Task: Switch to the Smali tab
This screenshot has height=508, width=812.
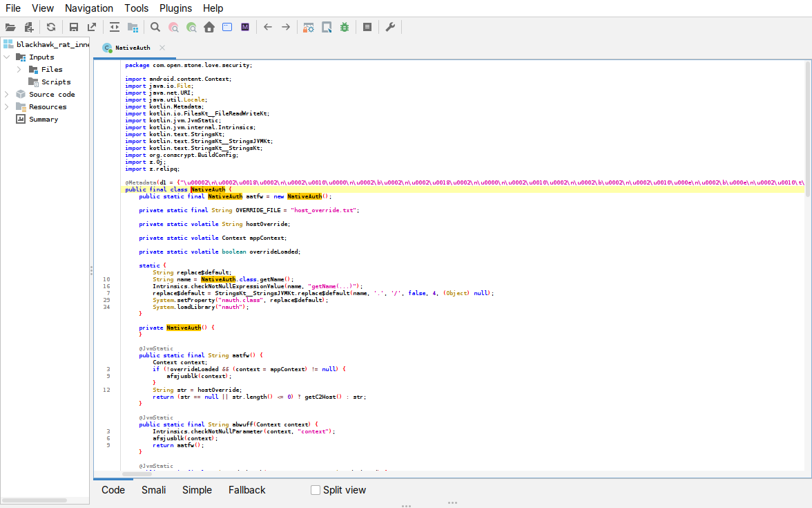Action: 154,490
